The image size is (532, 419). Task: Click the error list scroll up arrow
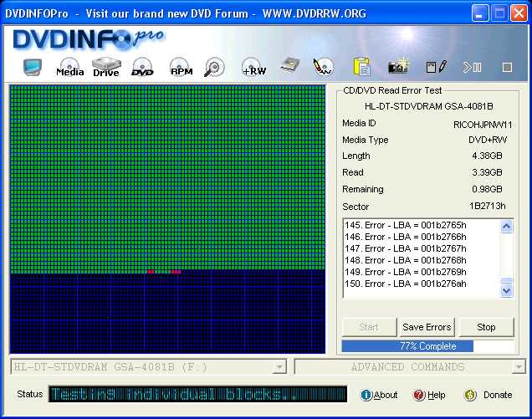click(507, 227)
